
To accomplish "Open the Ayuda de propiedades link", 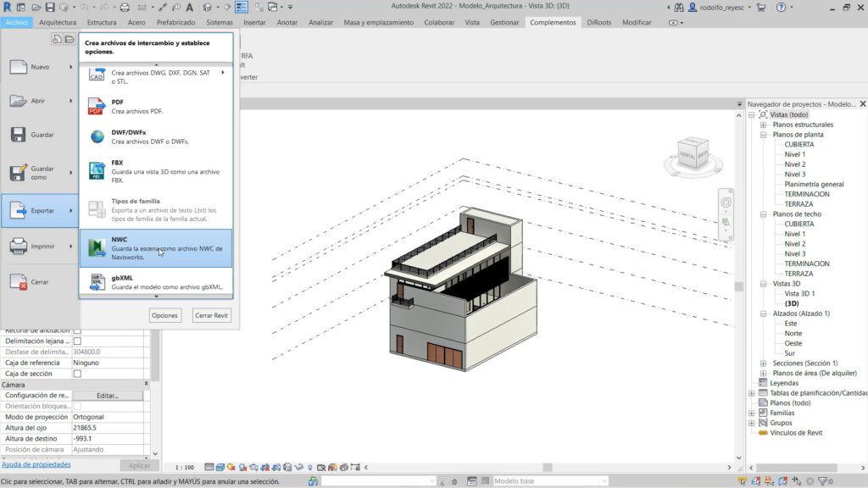I will click(x=36, y=464).
